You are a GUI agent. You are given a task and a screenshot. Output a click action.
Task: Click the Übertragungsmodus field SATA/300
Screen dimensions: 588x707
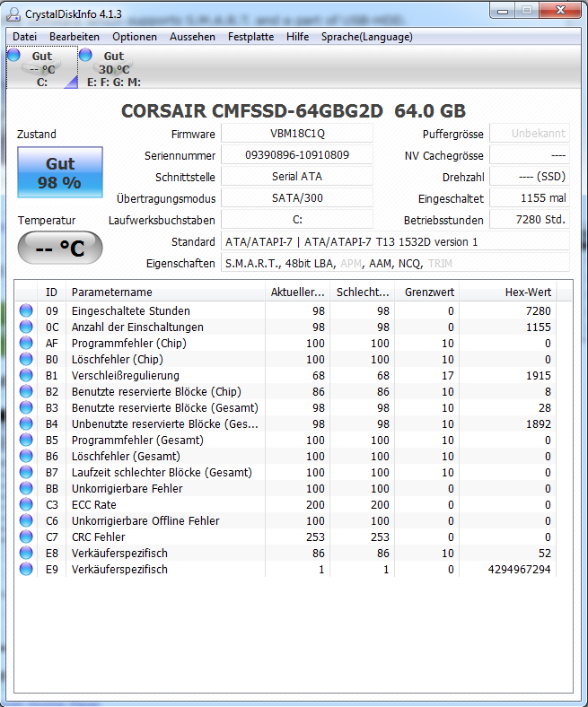pyautogui.click(x=297, y=198)
